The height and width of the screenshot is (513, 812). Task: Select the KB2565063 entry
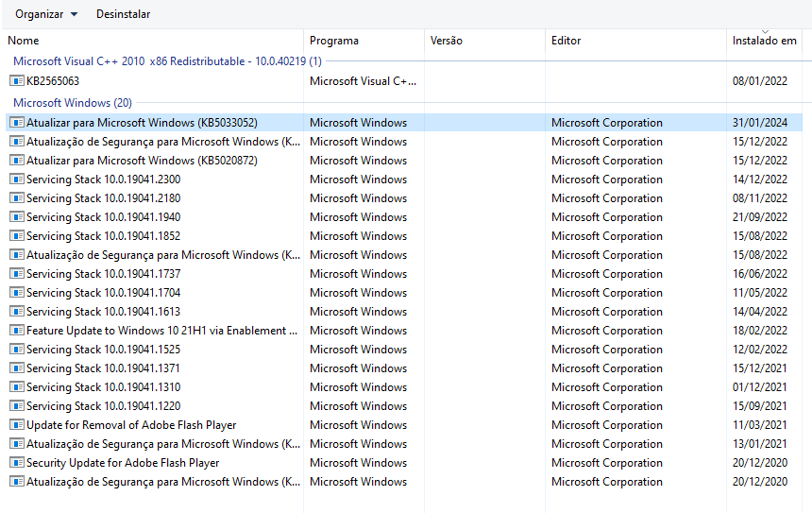tap(53, 81)
